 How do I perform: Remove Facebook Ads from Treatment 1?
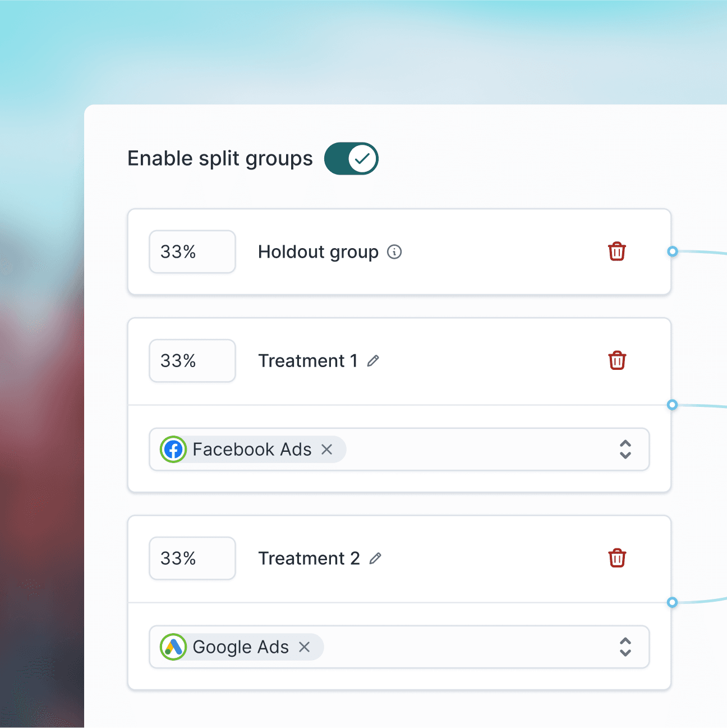click(328, 449)
